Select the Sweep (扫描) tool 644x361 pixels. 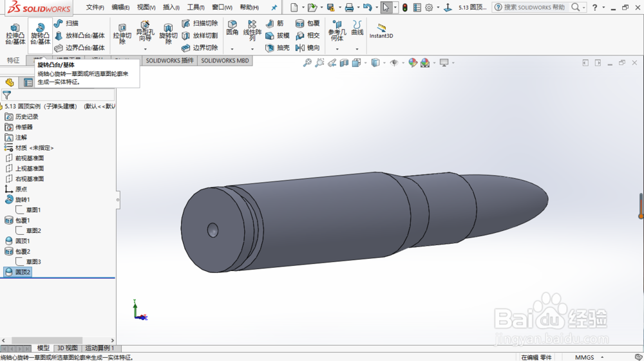(66, 23)
